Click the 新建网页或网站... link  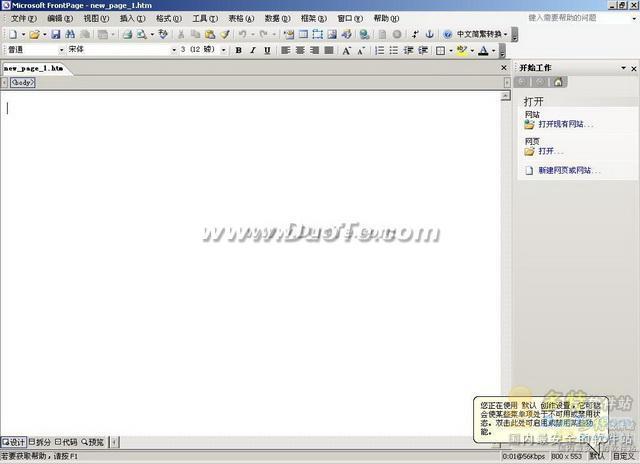tap(569, 170)
